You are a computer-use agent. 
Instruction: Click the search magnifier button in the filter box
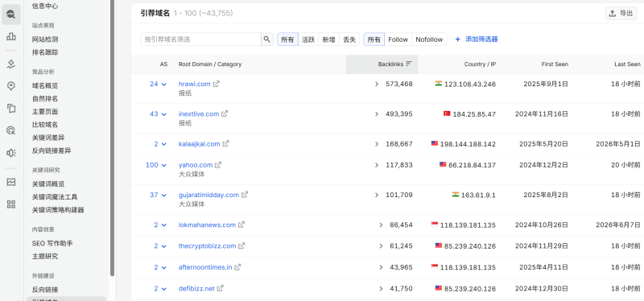pos(267,39)
